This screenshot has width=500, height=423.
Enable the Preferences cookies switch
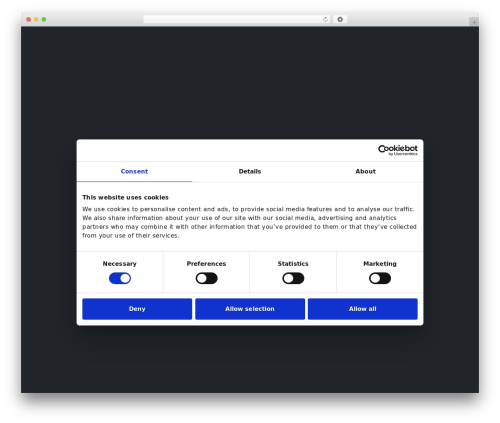[207, 278]
